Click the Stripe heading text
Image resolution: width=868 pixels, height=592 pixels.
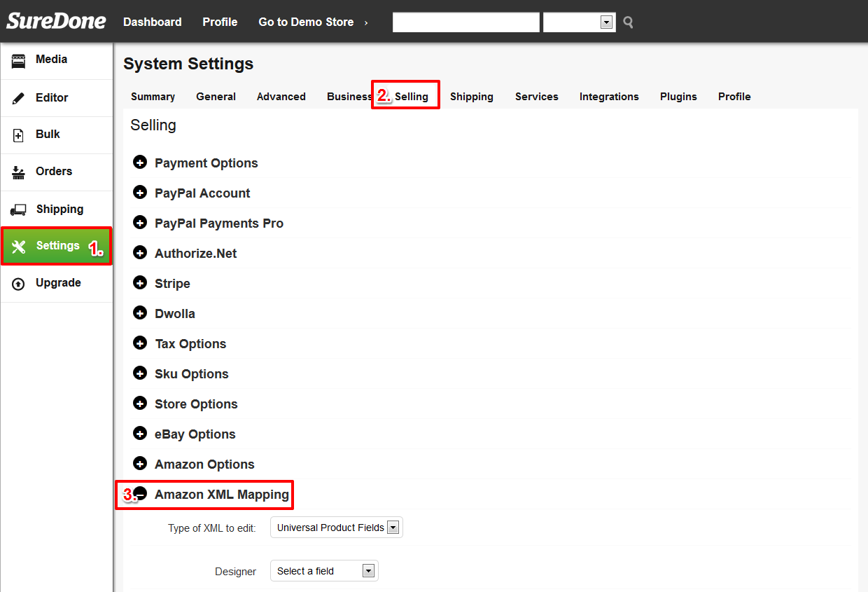(172, 284)
